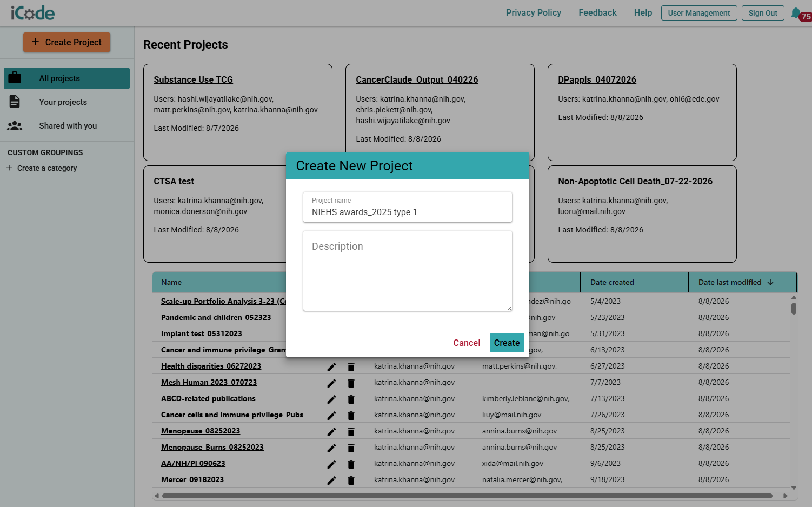
Task: Click the notifications bell icon
Action: (796, 12)
